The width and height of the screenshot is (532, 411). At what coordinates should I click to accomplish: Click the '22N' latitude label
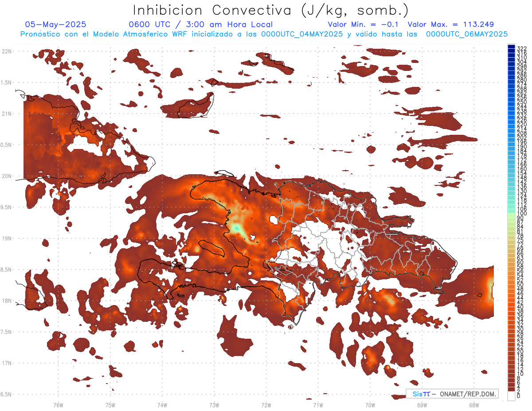pyautogui.click(x=6, y=51)
